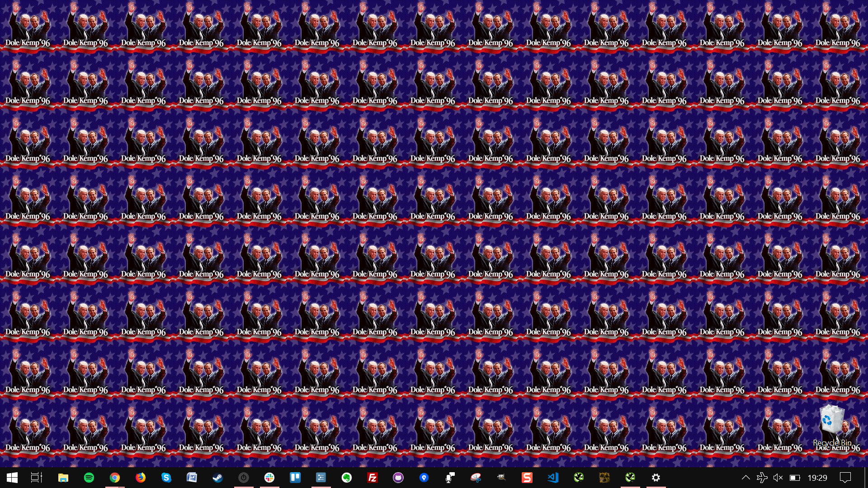868x488 pixels.
Task: Open GIMP from the taskbar
Action: click(x=501, y=478)
